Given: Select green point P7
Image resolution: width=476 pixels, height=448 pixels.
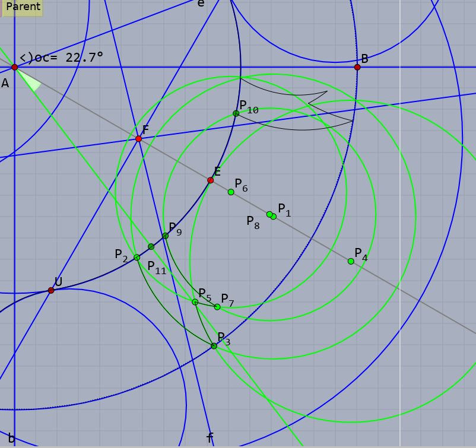Looking at the screenshot, I should click(217, 307).
